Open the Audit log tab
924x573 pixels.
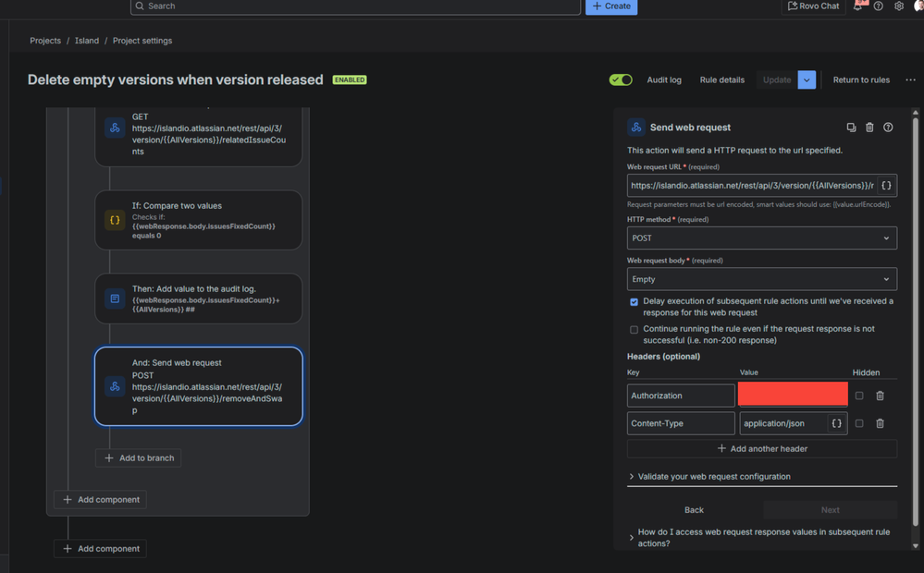pos(663,80)
